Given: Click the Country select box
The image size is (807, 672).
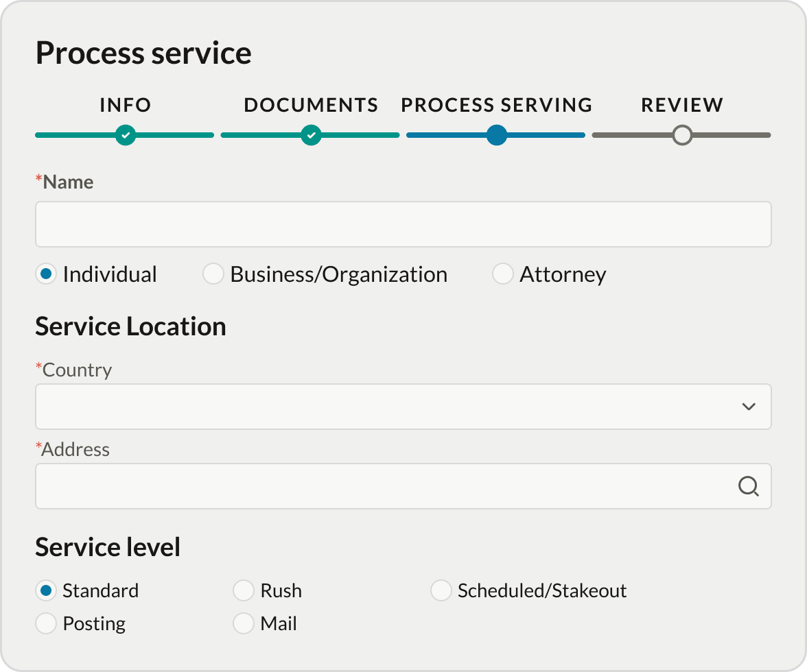Looking at the screenshot, I should (x=403, y=407).
